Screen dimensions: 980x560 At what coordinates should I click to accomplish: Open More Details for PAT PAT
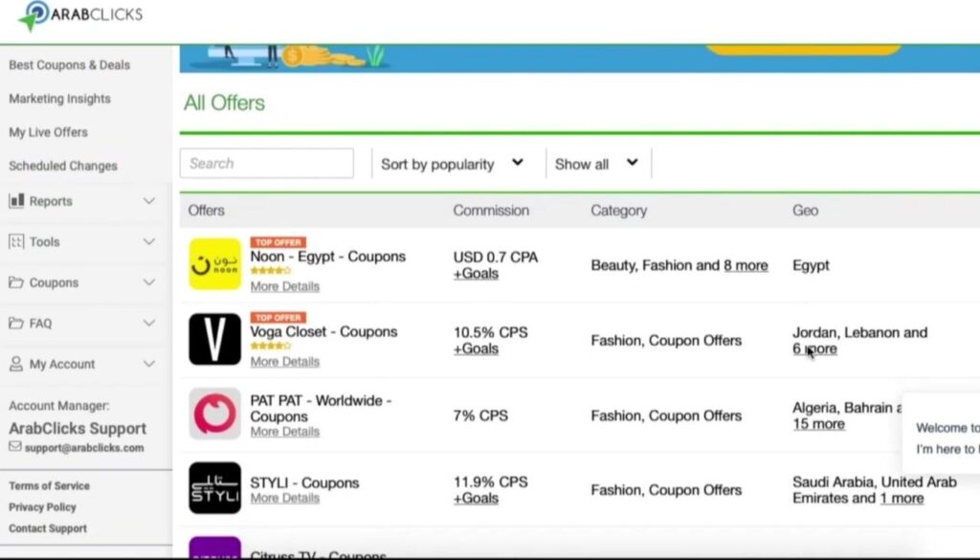pos(285,432)
